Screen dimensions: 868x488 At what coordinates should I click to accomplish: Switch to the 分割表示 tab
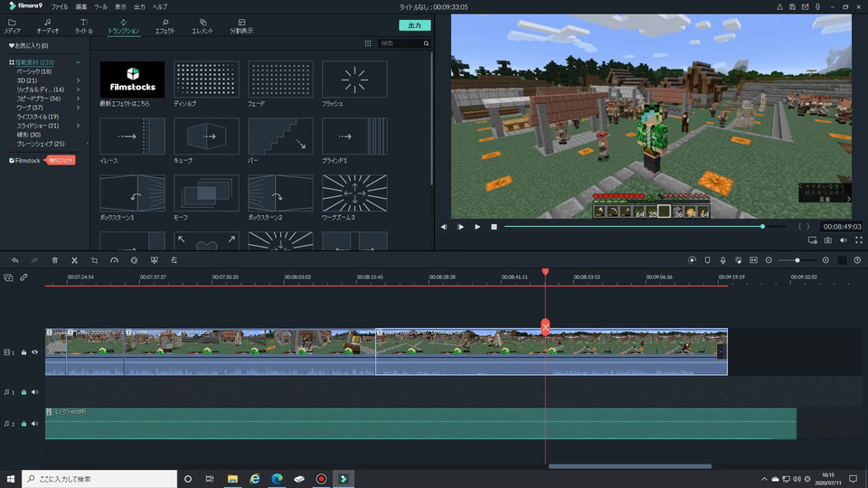[x=241, y=26]
